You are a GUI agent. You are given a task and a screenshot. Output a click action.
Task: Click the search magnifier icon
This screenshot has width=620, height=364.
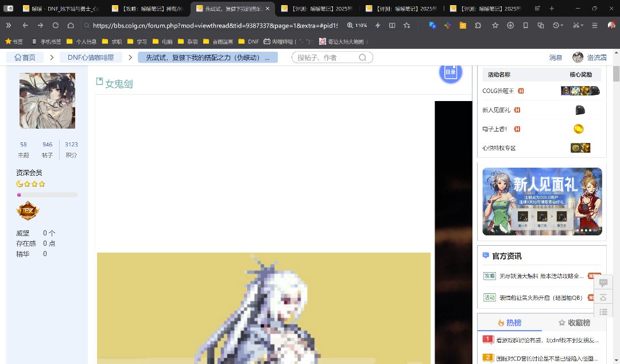pos(363,57)
